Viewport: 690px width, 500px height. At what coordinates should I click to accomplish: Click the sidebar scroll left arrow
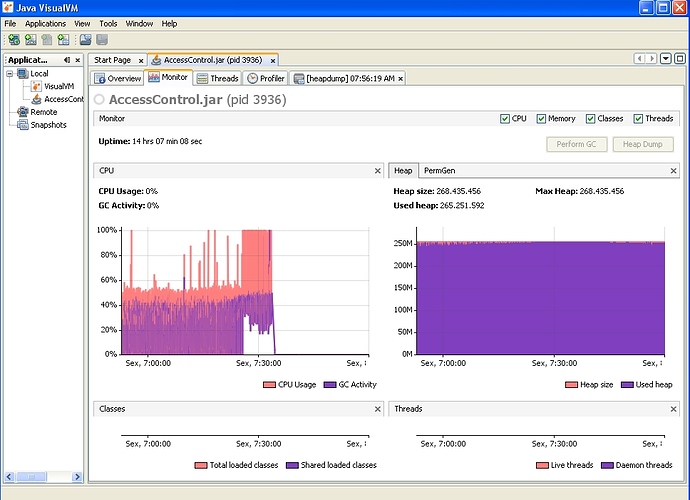pos(9,477)
